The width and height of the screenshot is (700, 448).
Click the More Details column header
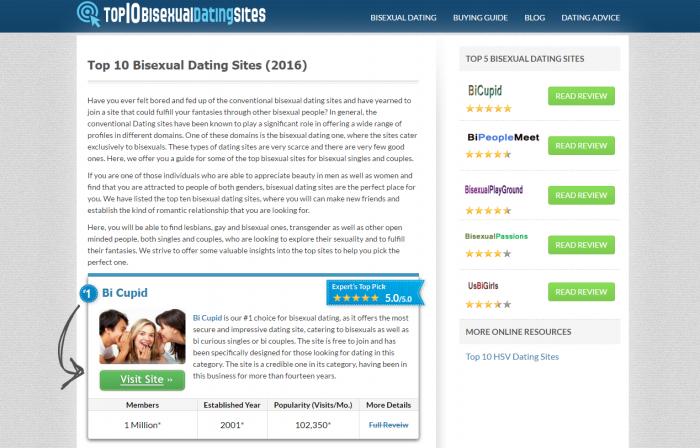click(x=388, y=405)
